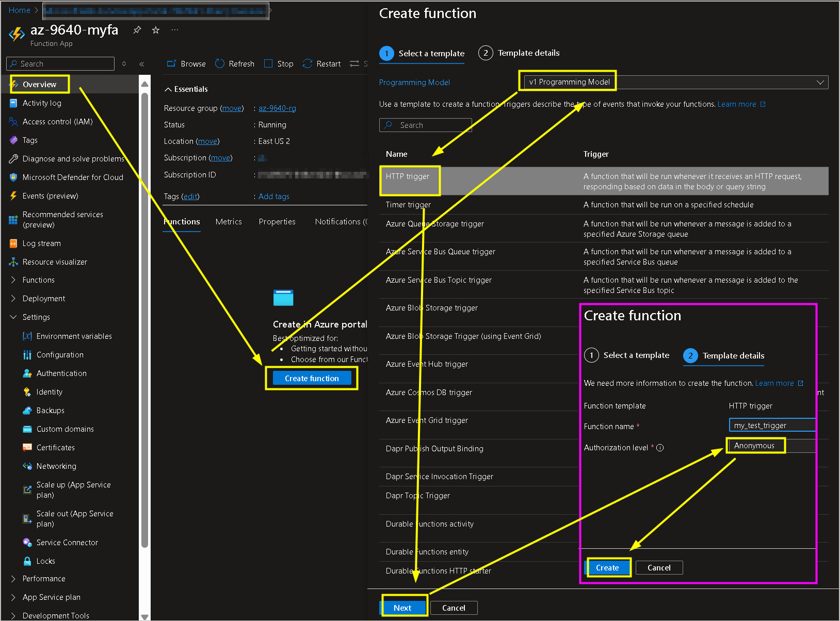Click the Create function button
Screen dimensions: 840x621
[x=312, y=378]
